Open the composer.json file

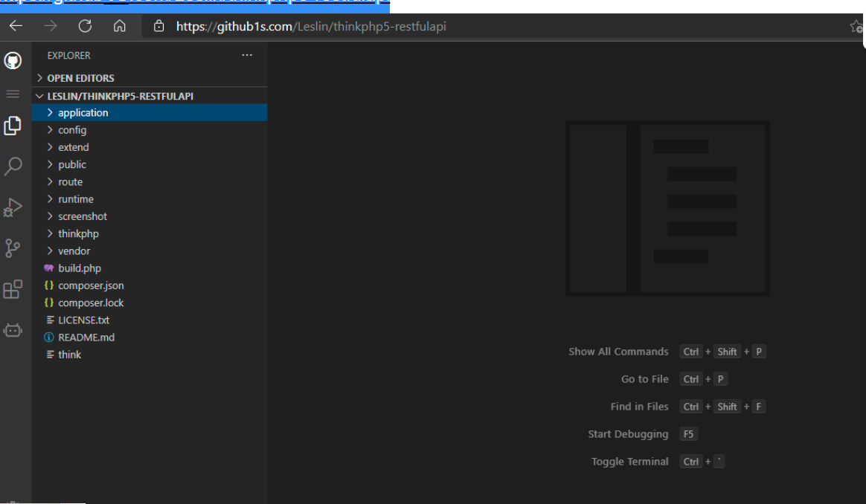[x=91, y=285]
